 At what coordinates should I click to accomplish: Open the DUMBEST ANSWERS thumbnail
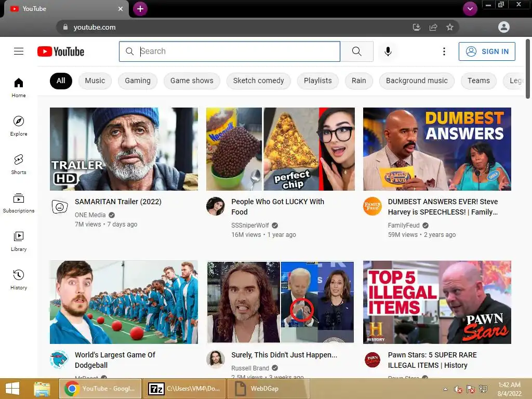[x=437, y=149]
